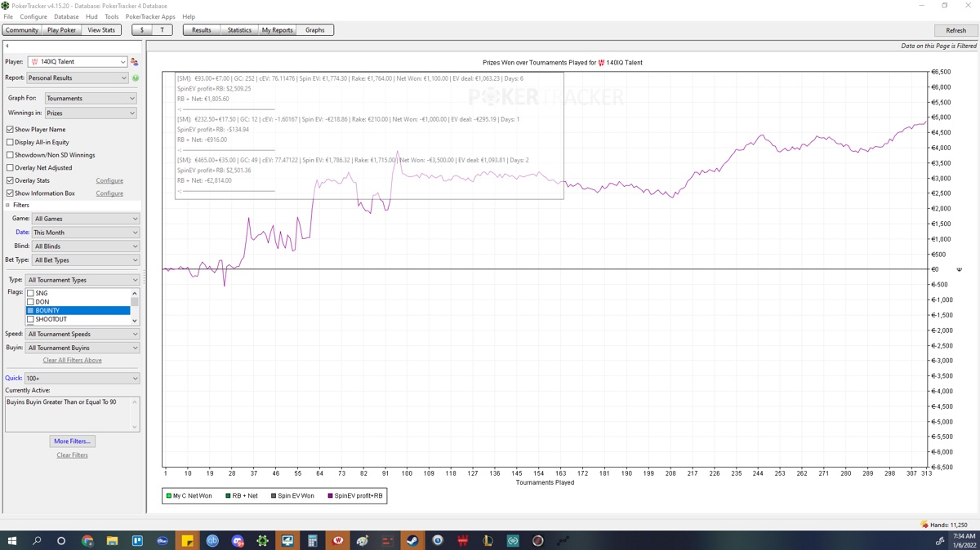Screen dimensions: 980x550
Task: Check the SHOOTOUT flag
Action: [x=31, y=319]
